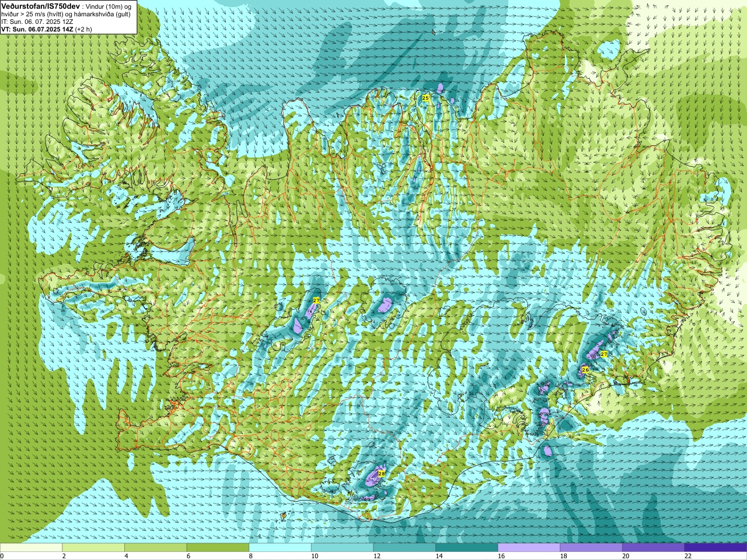The width and height of the screenshot is (747, 560).
Task: Select the 16–18 light purple legend swatch
Action: [529, 548]
